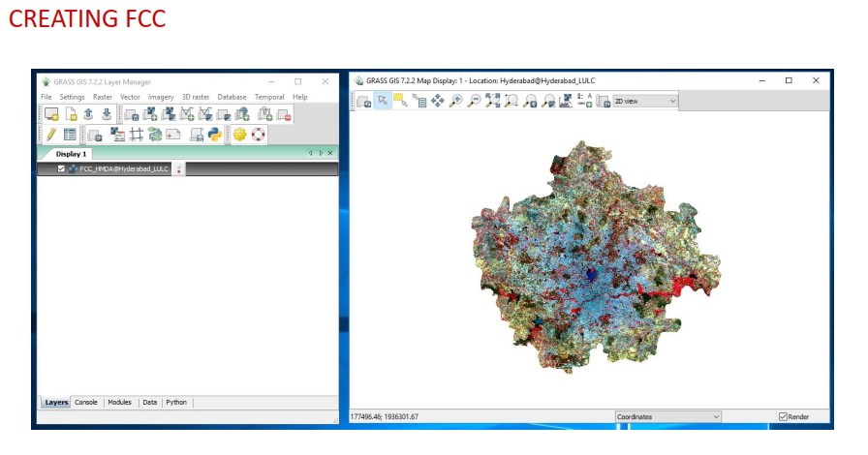Switch to the Modules tab
Image resolution: width=868 pixels, height=455 pixels.
(x=119, y=402)
